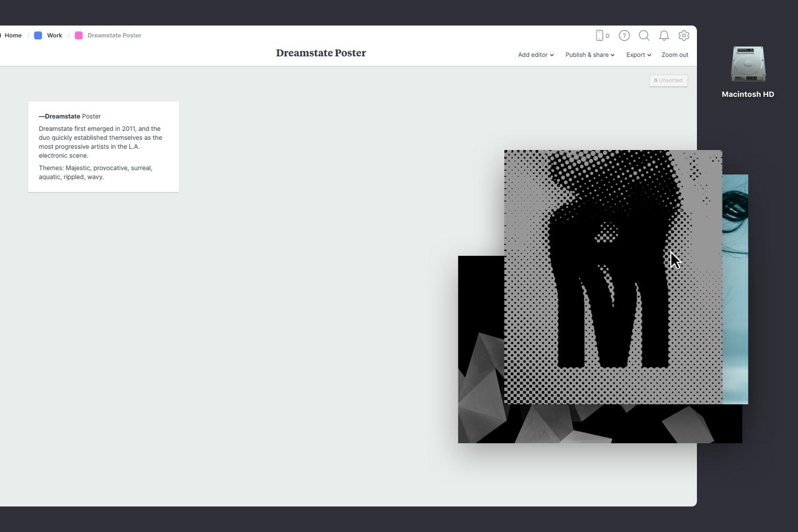Image resolution: width=798 pixels, height=532 pixels.
Task: Navigate to Home in the breadcrumb
Action: click(x=13, y=35)
